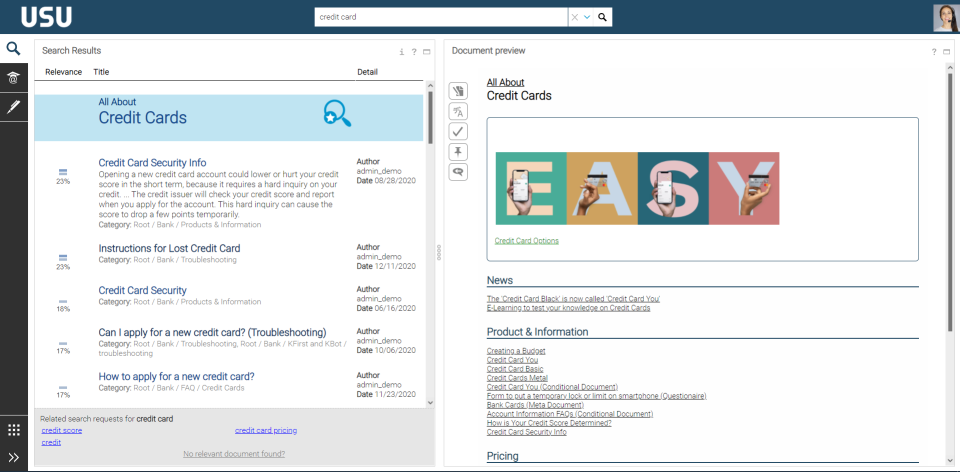Sort by the Title column header
Image resolution: width=960 pixels, height=472 pixels.
[101, 72]
